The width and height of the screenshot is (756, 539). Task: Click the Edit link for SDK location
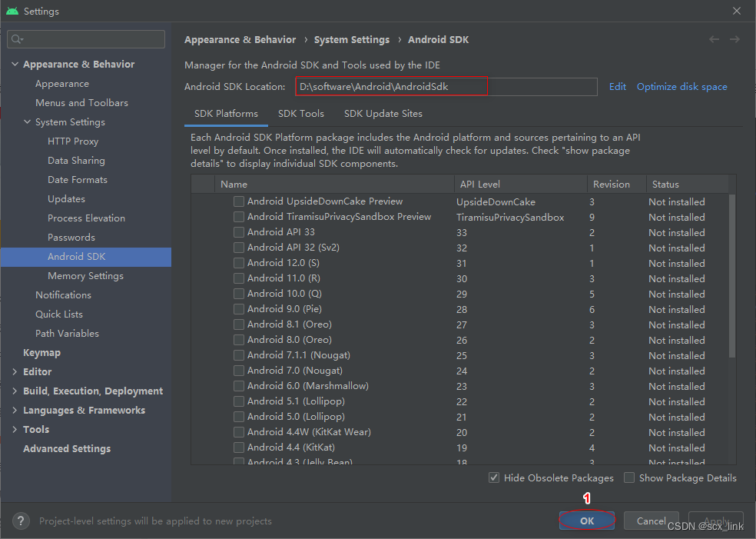(x=617, y=87)
